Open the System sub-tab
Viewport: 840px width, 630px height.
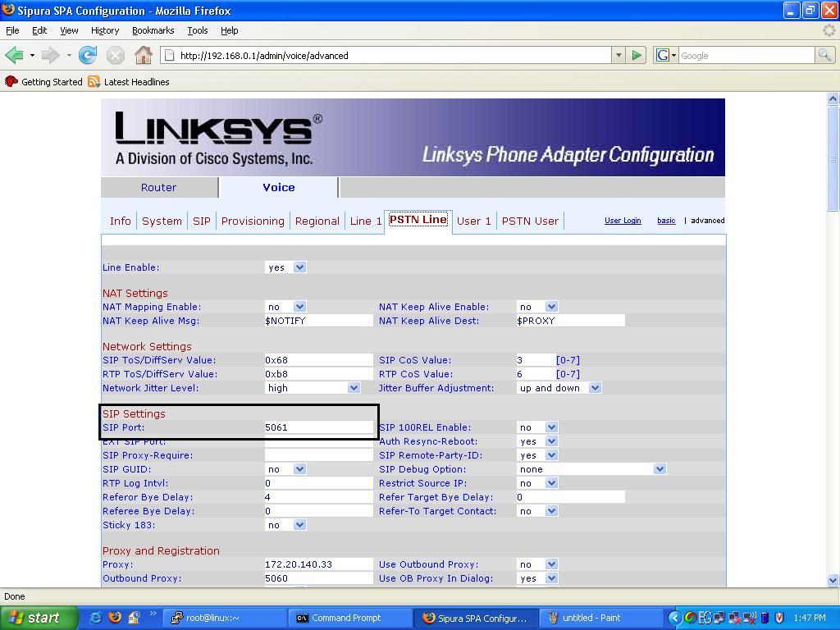[x=162, y=221]
